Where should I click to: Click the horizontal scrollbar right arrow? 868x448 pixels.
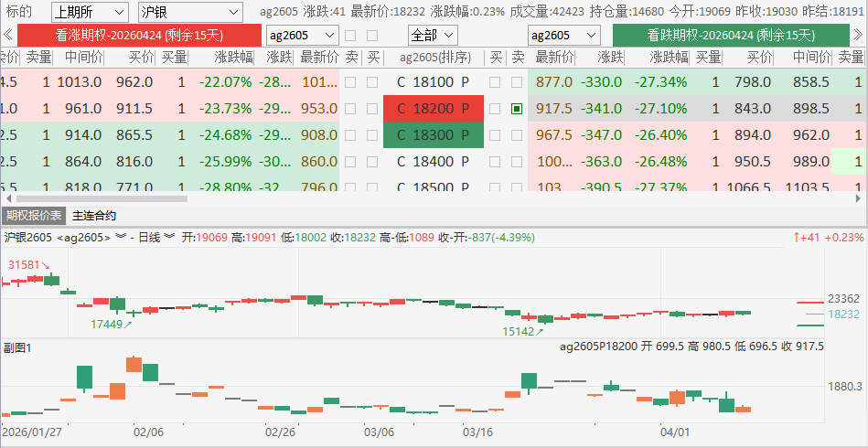pyautogui.click(x=859, y=198)
